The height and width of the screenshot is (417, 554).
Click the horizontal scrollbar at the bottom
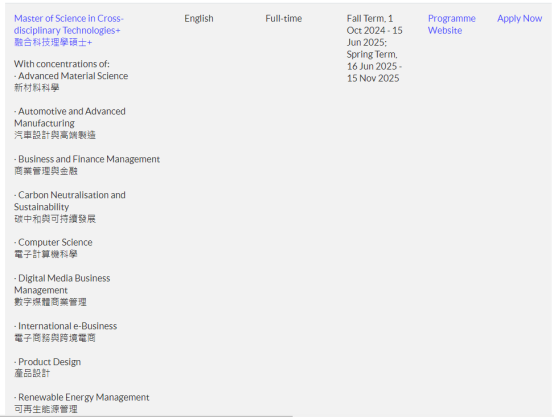pyautogui.click(x=146, y=416)
